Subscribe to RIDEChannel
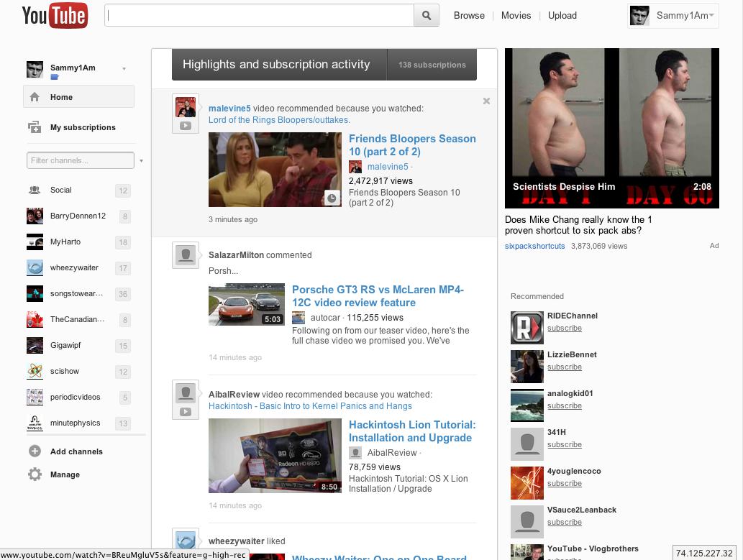The width and height of the screenshot is (743, 560). point(565,328)
